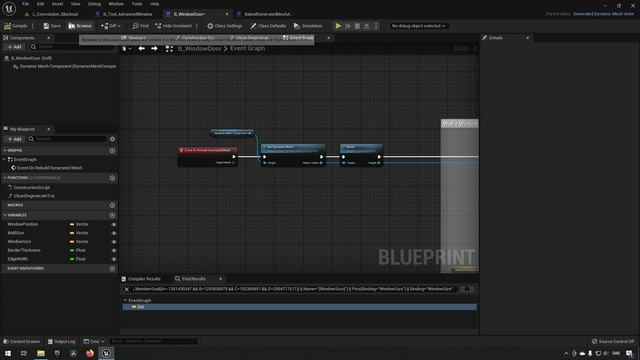Start Simulation mode
The height and width of the screenshot is (360, 640).
[308, 26]
